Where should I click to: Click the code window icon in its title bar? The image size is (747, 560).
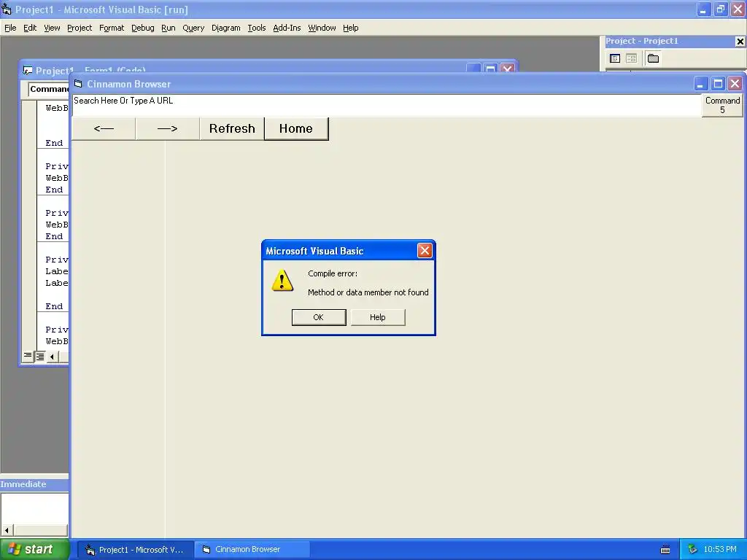pos(28,71)
